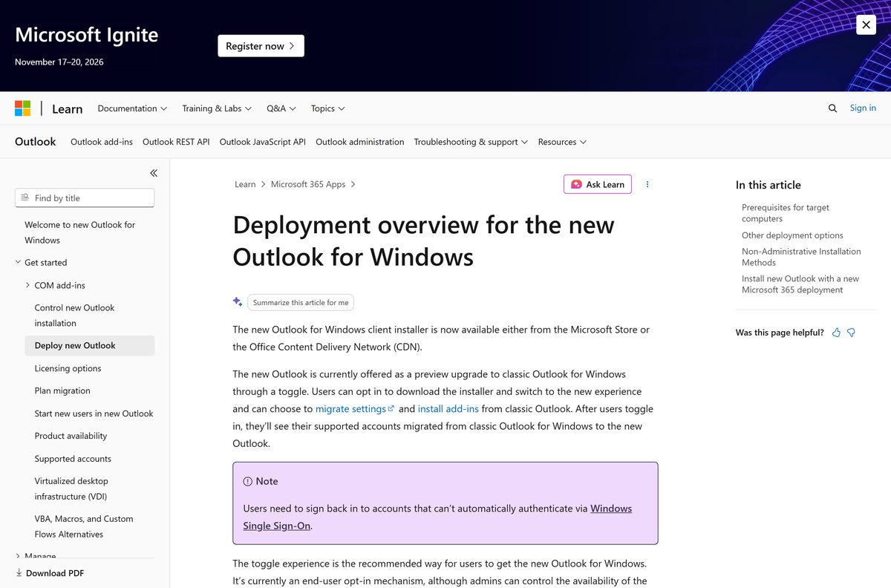Open VBA, Macros, and Custom Flows Alternatives
The height and width of the screenshot is (588, 891).
[84, 526]
